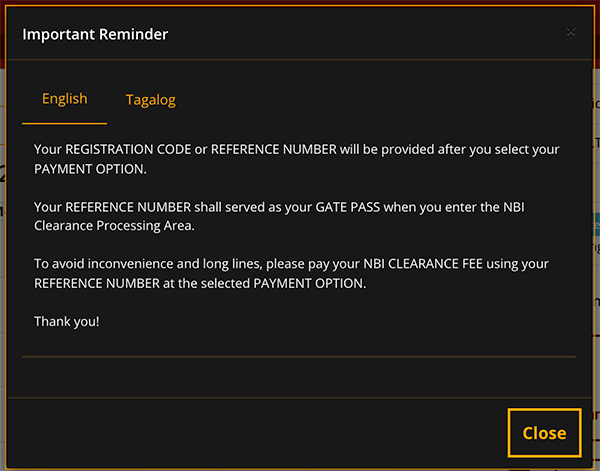600x471 pixels.
Task: Click the PAYMENT OPTION. text ending paragraph one
Action: (x=90, y=169)
